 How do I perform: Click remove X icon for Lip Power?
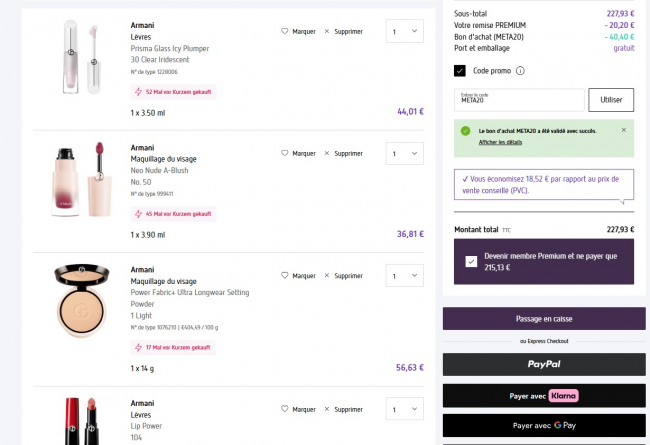(x=326, y=409)
